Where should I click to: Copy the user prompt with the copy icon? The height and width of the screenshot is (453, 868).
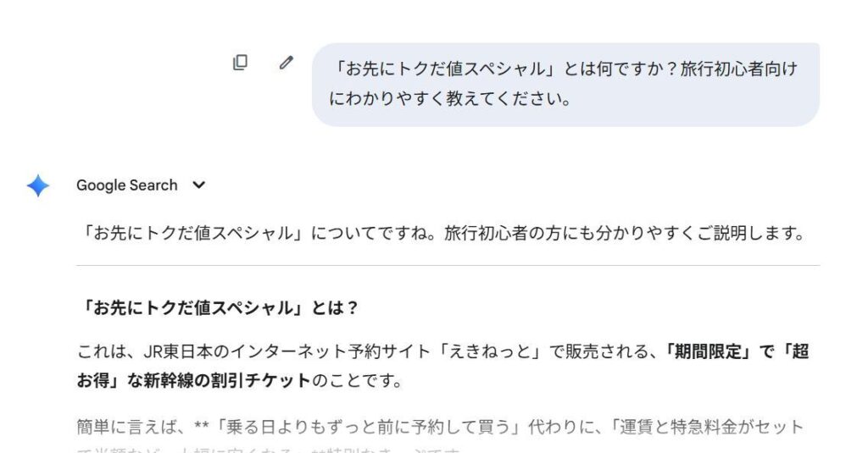click(x=241, y=63)
